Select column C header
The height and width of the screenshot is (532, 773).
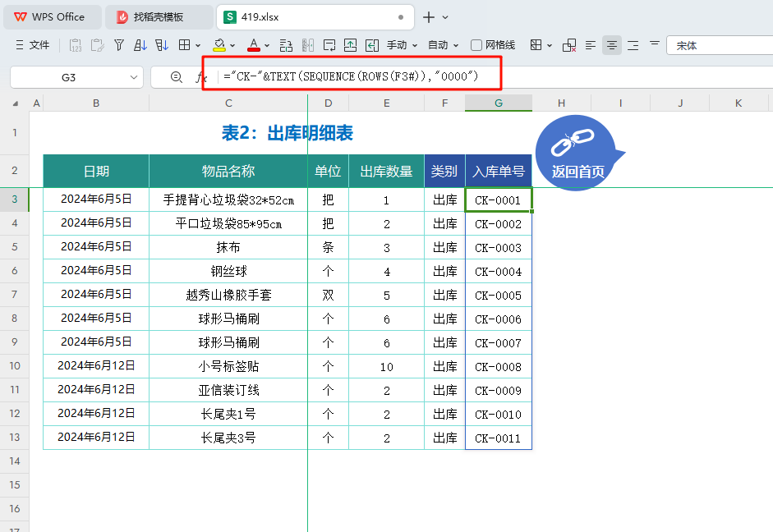pos(228,103)
